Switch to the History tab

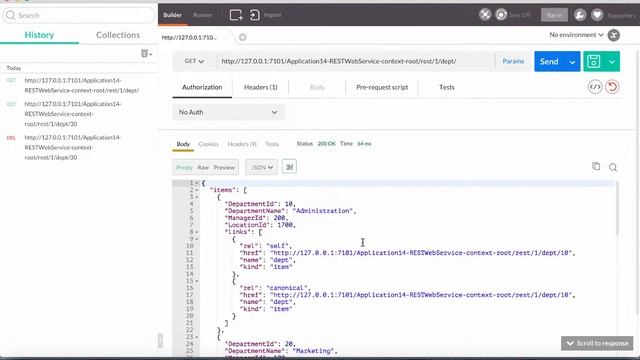pos(39,35)
